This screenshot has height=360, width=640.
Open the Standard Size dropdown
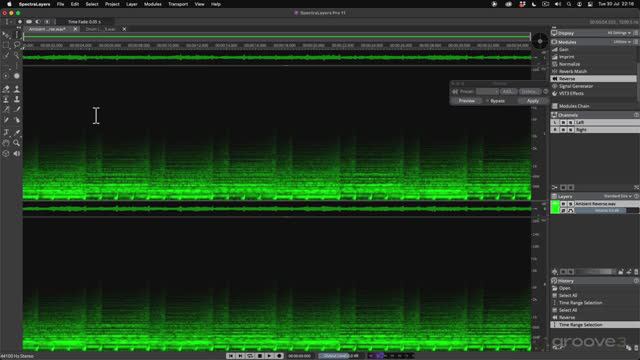click(x=618, y=196)
